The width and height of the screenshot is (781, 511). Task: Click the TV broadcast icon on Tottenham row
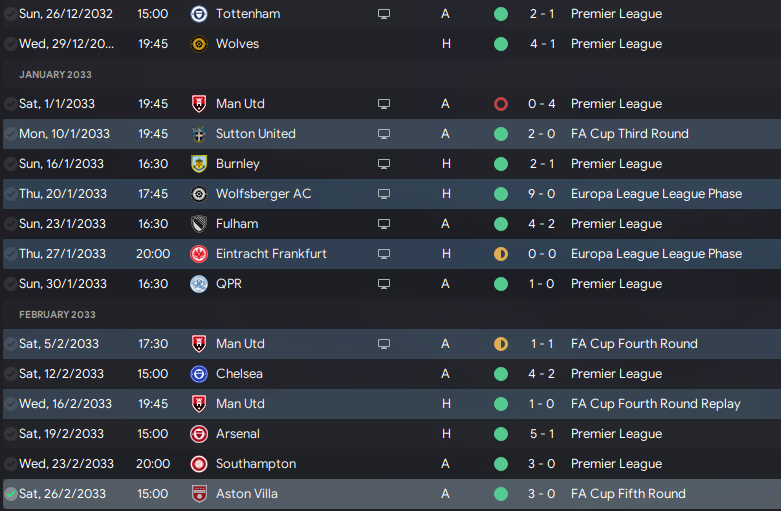[384, 14]
